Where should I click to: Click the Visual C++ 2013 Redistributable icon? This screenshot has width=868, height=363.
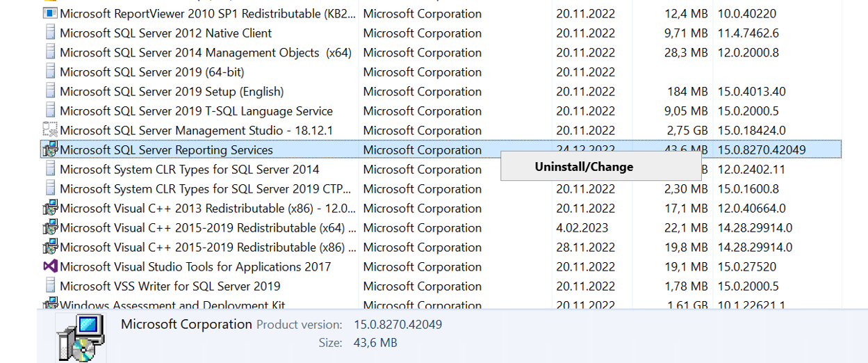coord(50,208)
